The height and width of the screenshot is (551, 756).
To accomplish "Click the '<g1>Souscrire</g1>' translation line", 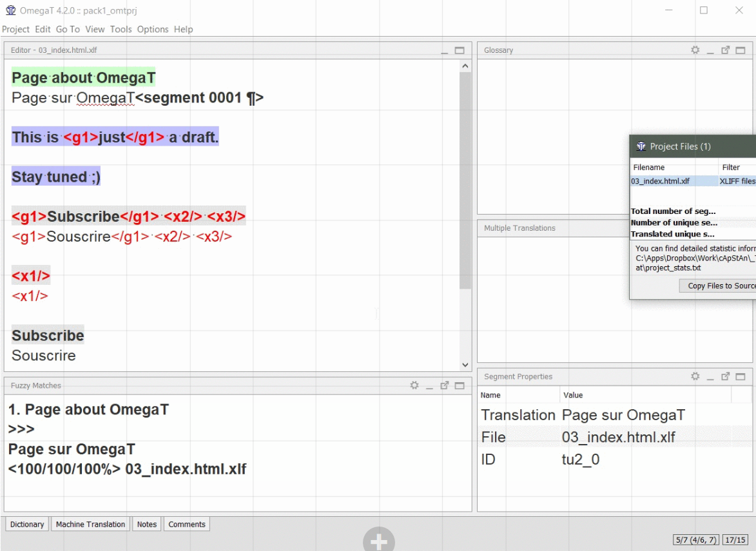I will coord(122,237).
